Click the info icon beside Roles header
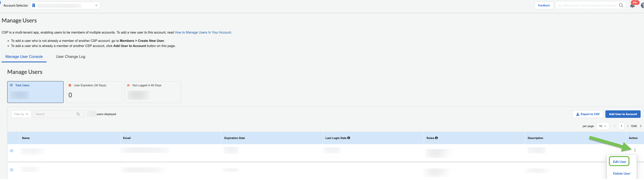 pyautogui.click(x=436, y=138)
